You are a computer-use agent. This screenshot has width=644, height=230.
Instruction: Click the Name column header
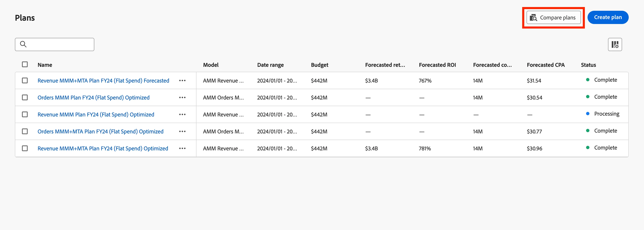(x=45, y=65)
